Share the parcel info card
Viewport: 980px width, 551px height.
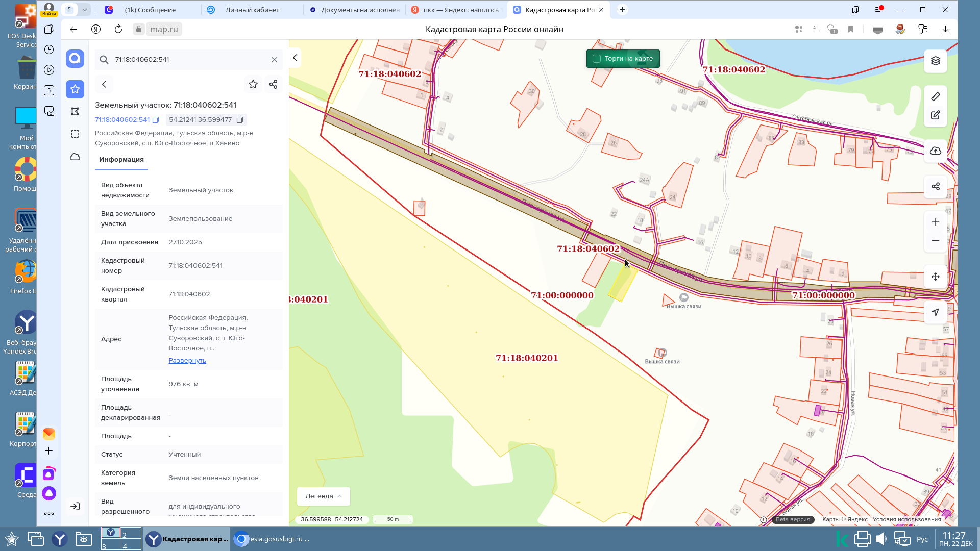point(273,84)
